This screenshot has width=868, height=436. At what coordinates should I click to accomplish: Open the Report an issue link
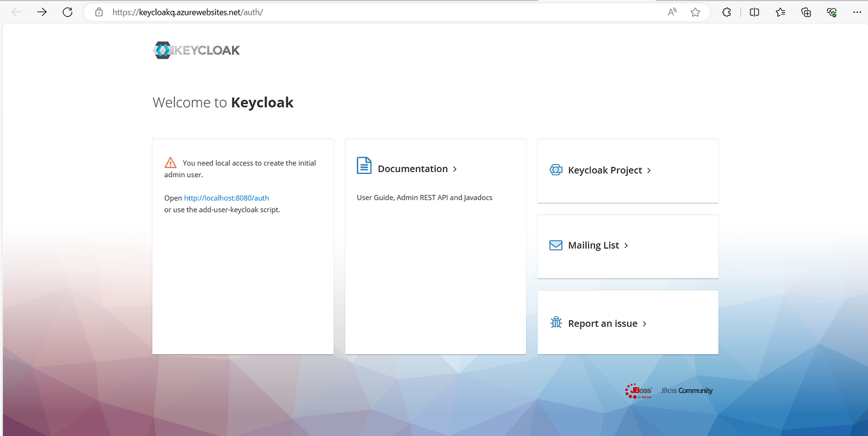click(x=603, y=323)
